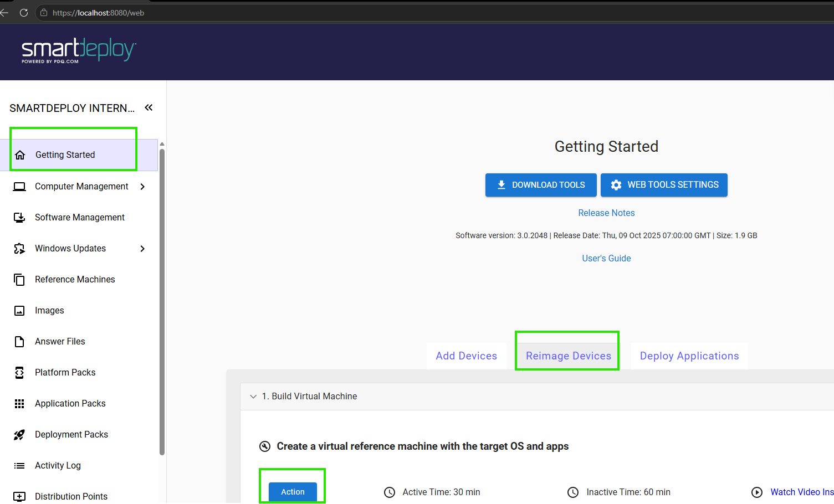Open the Release Notes link
834x504 pixels.
coord(606,213)
